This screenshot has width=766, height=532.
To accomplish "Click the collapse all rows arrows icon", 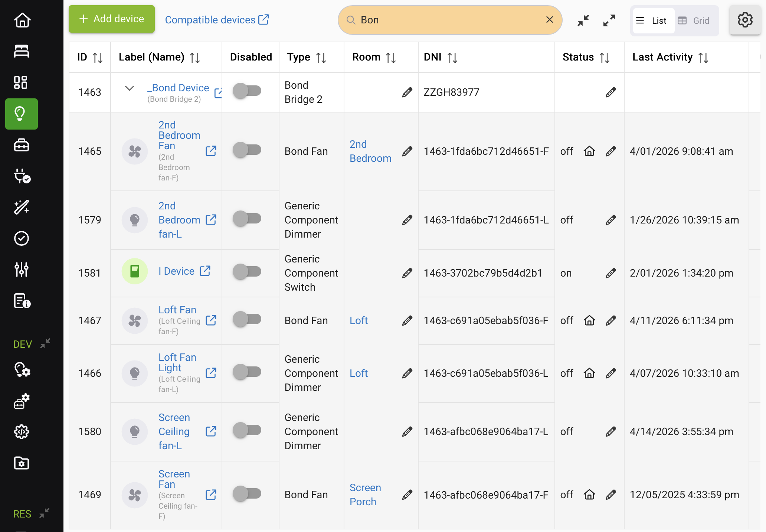I will coord(583,20).
